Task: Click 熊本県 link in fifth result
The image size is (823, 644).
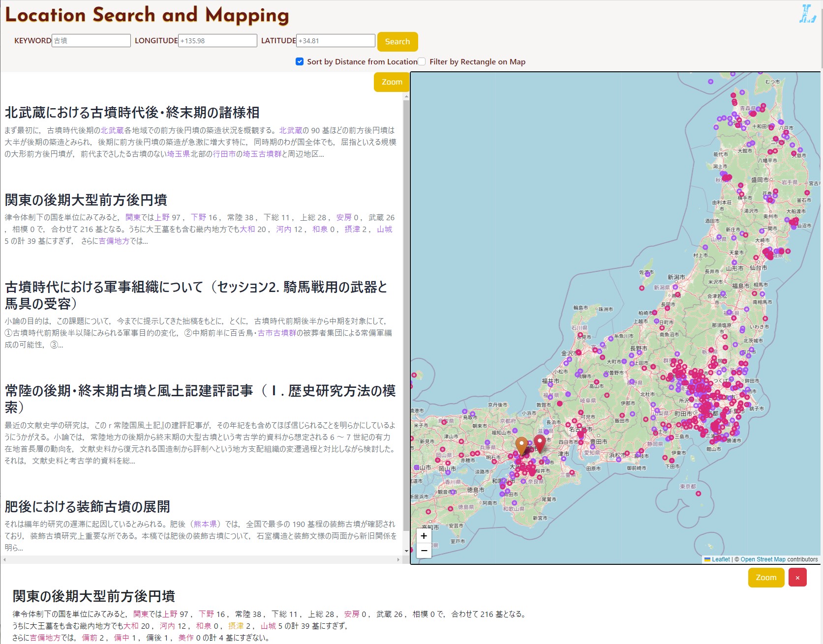Action: pos(205,524)
